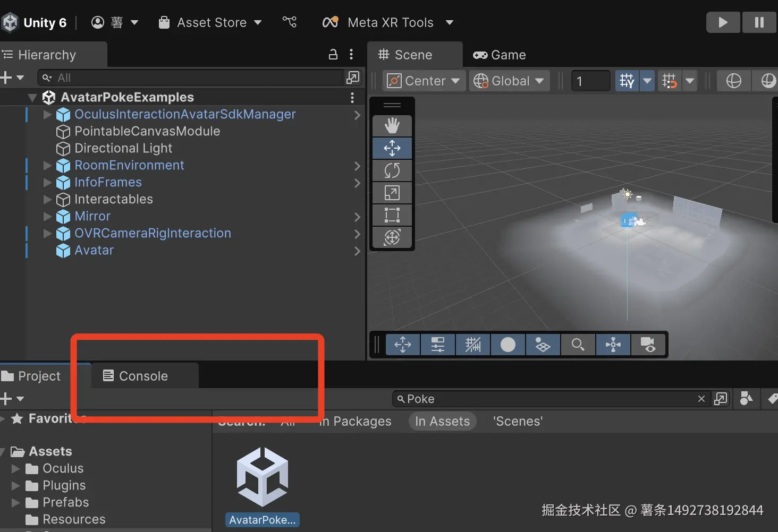Open the Global rotation dropdown
Screen dimensions: 778x532
click(x=509, y=81)
